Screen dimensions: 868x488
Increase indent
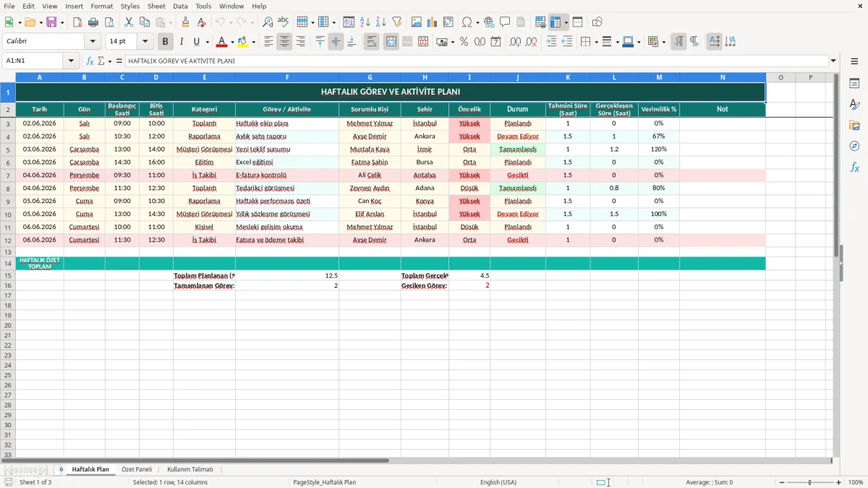click(x=551, y=42)
